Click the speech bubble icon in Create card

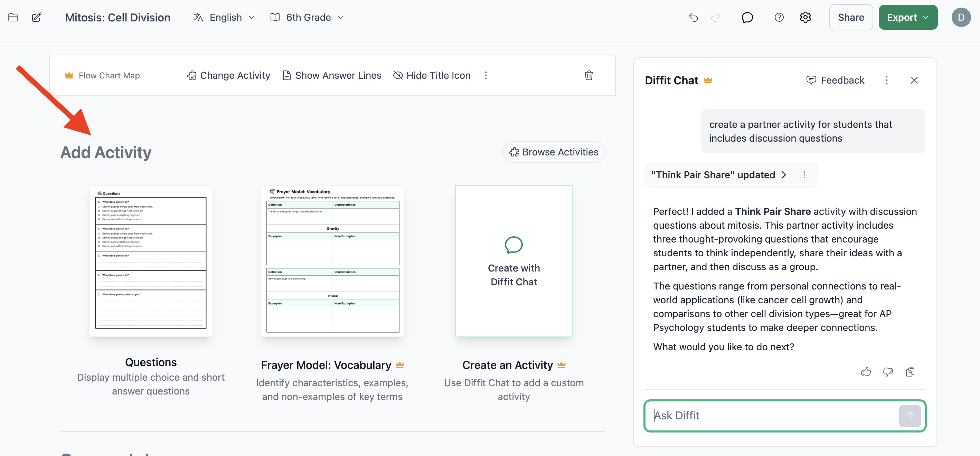[513, 245]
